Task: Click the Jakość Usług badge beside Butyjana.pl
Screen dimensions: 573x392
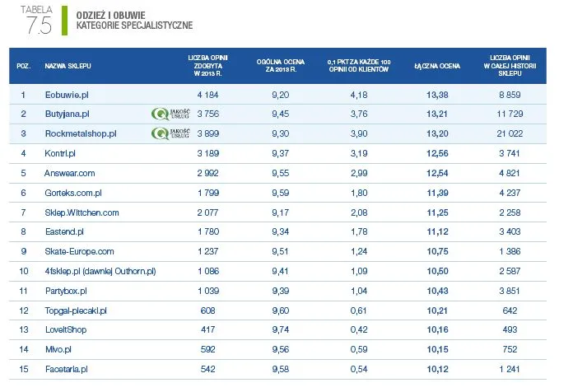Action: [171, 114]
